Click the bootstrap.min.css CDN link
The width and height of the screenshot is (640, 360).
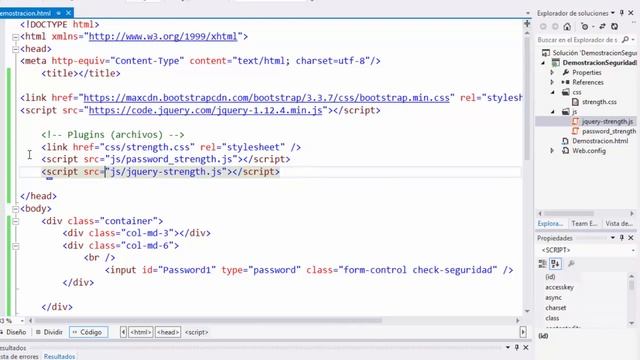[266, 98]
